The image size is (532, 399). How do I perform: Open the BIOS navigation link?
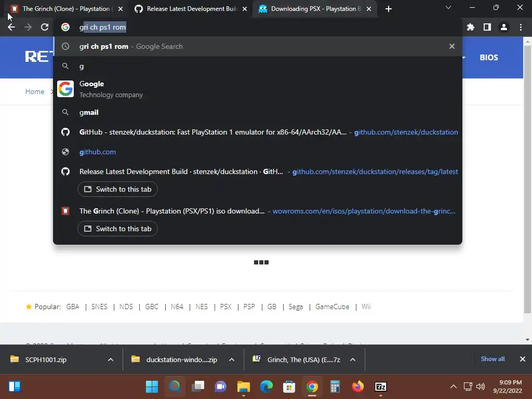point(489,57)
